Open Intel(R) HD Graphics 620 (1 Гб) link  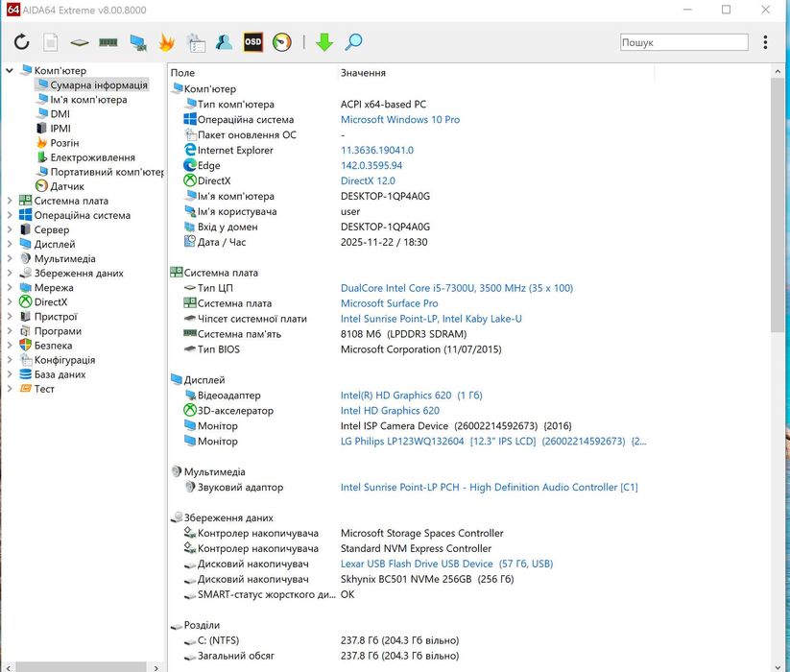point(411,396)
